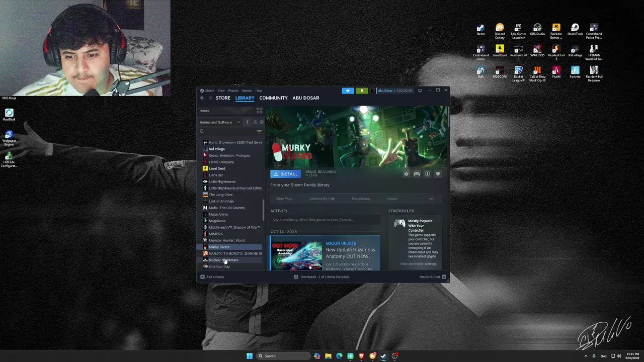
Task: Open the Friends menu
Action: coord(233,90)
